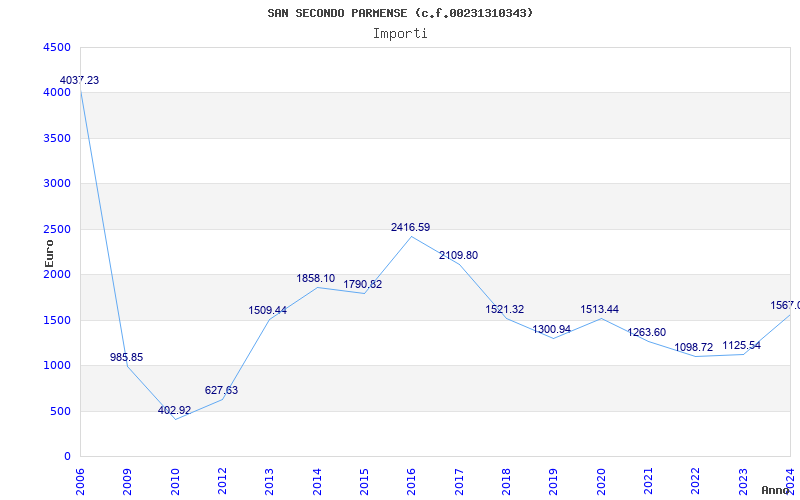Click the 1509.44 data label
This screenshot has height=500, width=800.
(x=268, y=310)
